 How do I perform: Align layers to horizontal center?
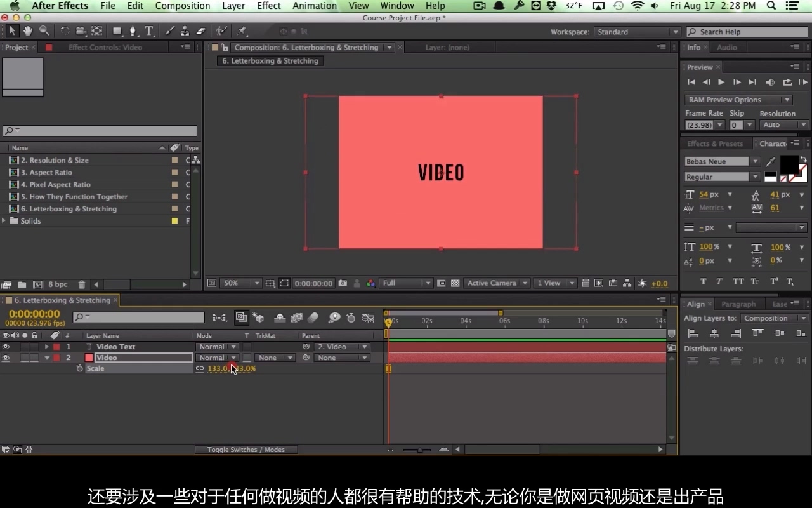714,333
